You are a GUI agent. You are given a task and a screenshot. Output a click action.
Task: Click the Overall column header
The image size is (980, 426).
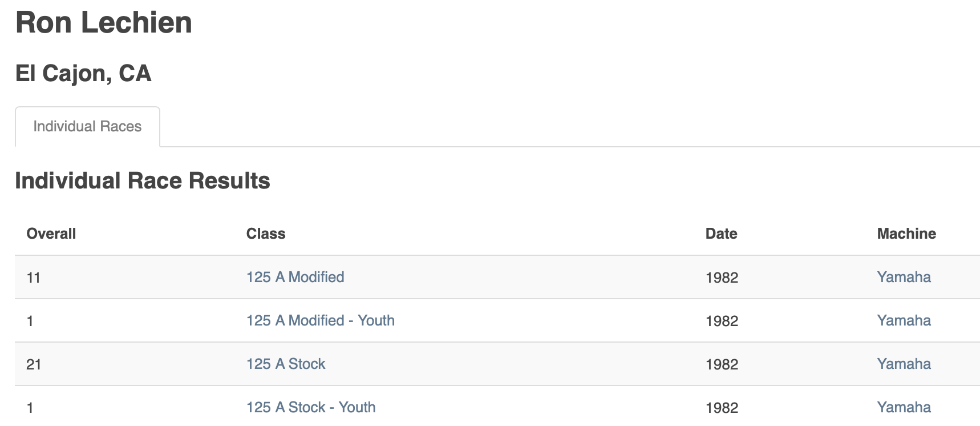[x=51, y=234]
